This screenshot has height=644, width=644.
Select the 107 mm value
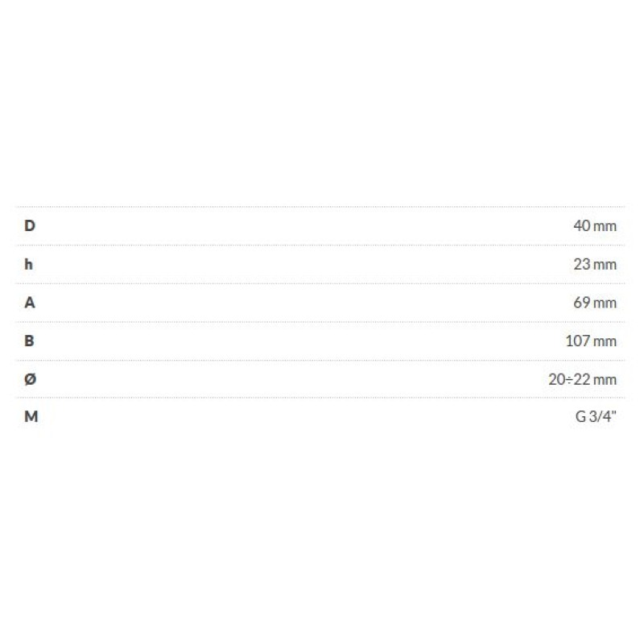click(591, 341)
